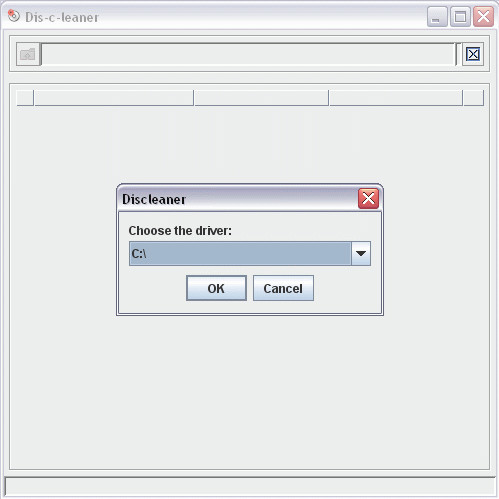This screenshot has width=499, height=499.
Task: Click the last narrow table column header
Action: (473, 98)
